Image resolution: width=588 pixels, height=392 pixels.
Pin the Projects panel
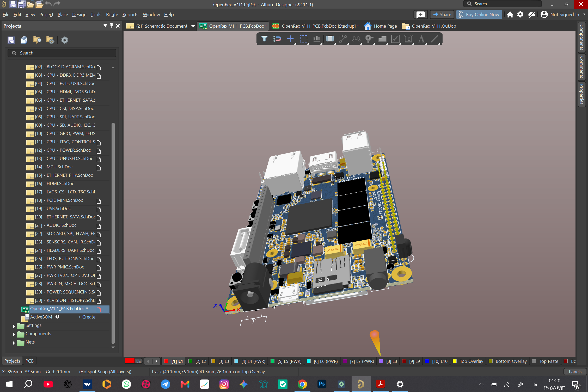click(111, 26)
